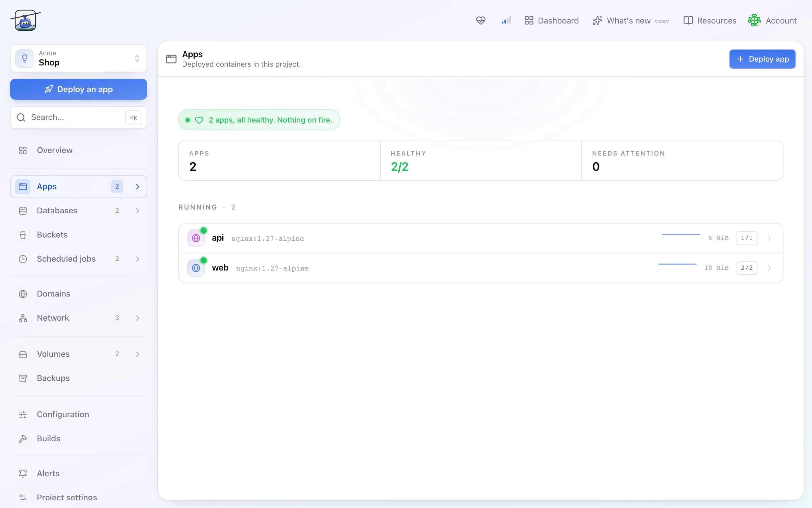The height and width of the screenshot is (508, 812).
Task: Click the Databases cylinder icon
Action: (x=23, y=211)
